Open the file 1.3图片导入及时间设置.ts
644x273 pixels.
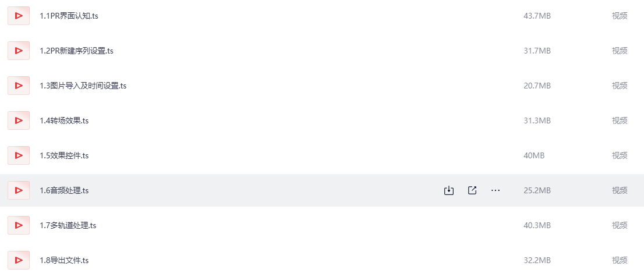pyautogui.click(x=83, y=86)
